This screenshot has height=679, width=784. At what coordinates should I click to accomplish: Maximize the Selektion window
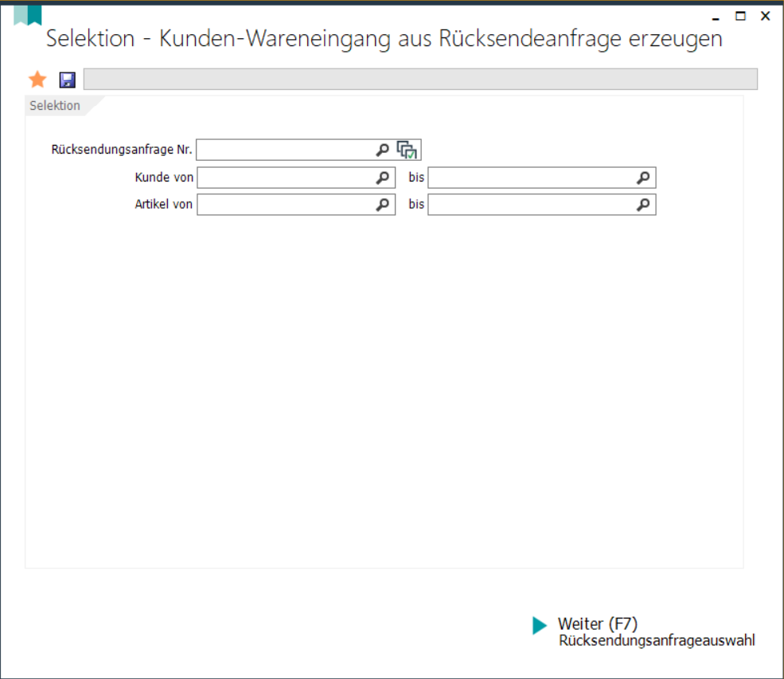point(740,16)
